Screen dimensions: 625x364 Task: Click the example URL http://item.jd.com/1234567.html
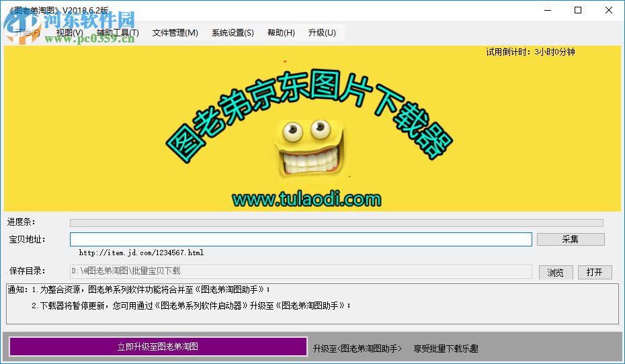(x=142, y=253)
